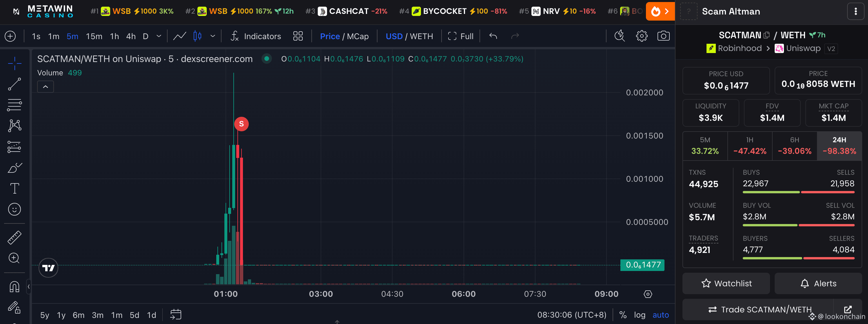The width and height of the screenshot is (868, 324).
Task: Copy the SCATMAN token address
Action: pos(767,35)
